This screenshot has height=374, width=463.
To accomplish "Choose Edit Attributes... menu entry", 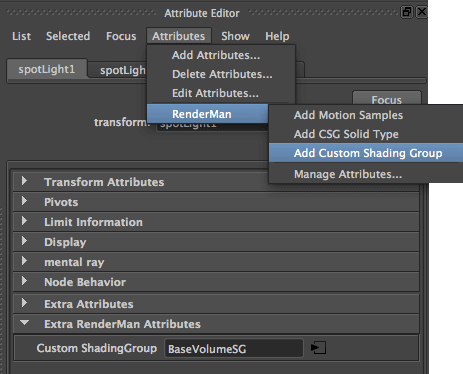I will click(x=221, y=93).
